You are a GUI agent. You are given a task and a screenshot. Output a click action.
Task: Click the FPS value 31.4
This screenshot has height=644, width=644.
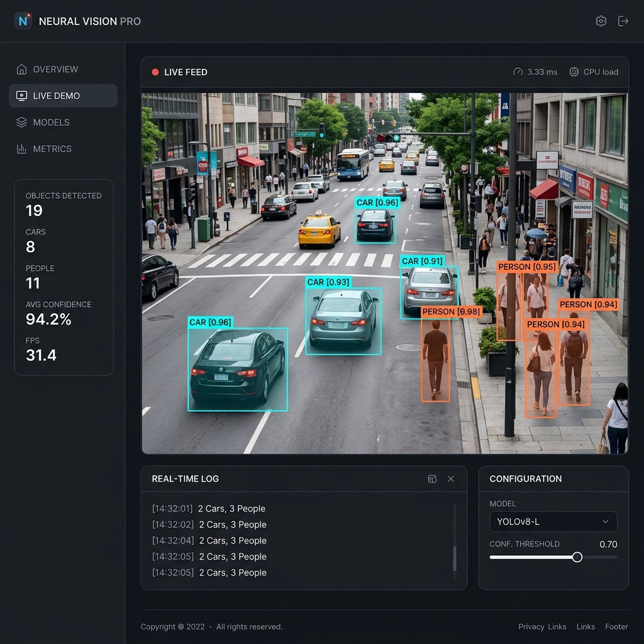coord(41,355)
